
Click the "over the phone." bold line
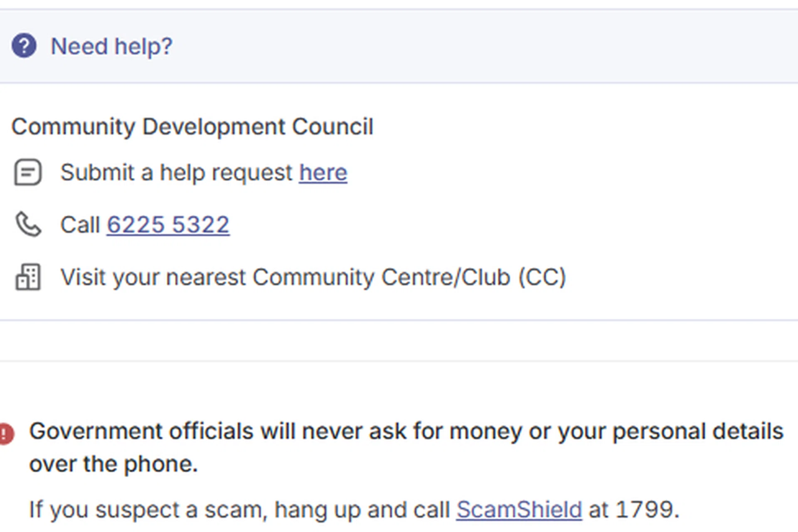113,464
